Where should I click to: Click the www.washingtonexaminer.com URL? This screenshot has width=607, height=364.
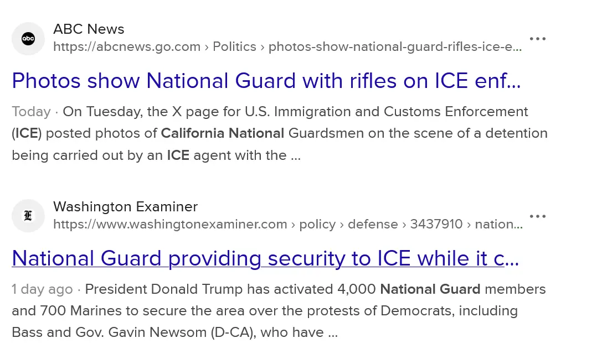pos(170,224)
